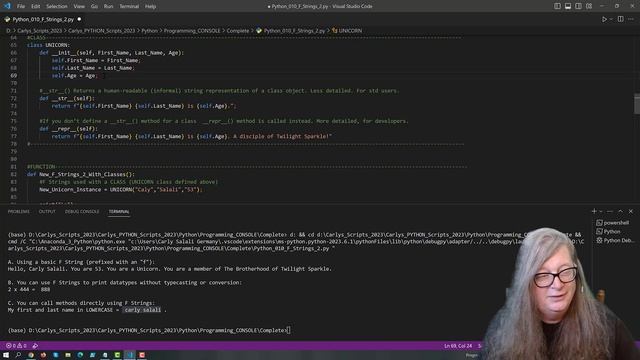This screenshot has height=360, width=640.
Task: Open the Terminal menu
Action: (129, 7)
